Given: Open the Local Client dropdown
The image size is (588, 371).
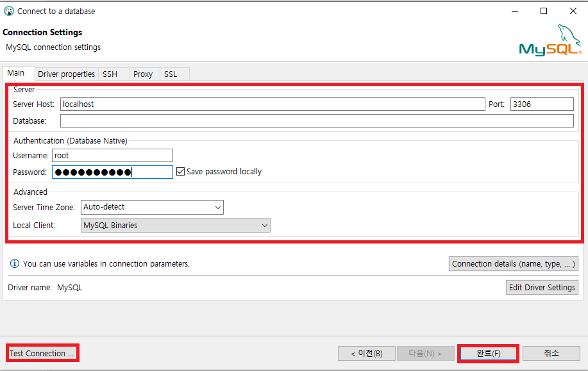Looking at the screenshot, I should (x=176, y=225).
